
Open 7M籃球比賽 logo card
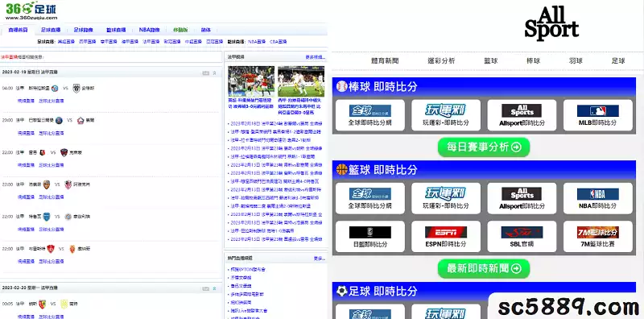click(x=597, y=236)
